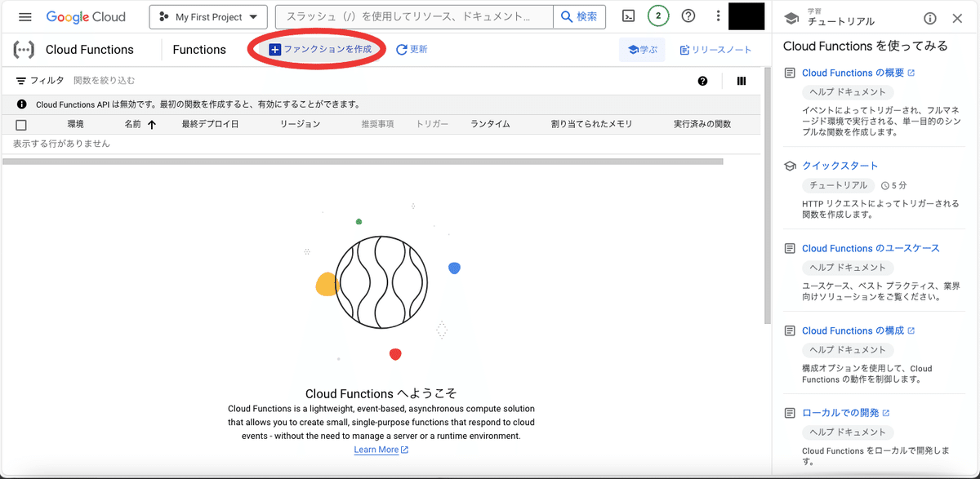
Task: Click the 実行済みの関数 column header
Action: 702,125
